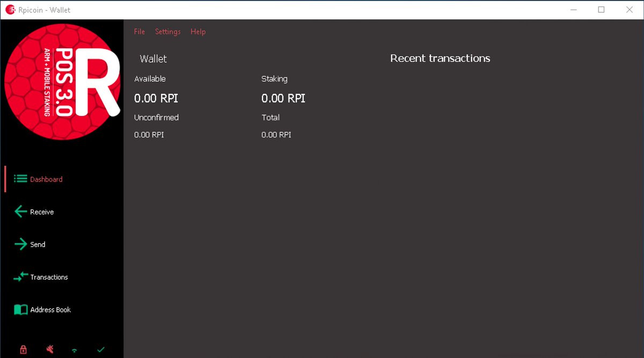Open the Settings menu
Viewport: 644px width, 358px height.
pyautogui.click(x=168, y=32)
